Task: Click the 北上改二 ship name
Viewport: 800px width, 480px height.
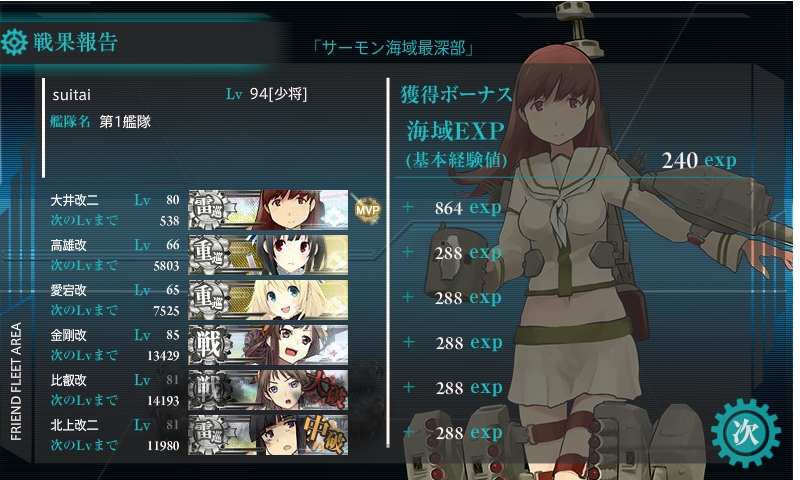Action: click(x=74, y=425)
